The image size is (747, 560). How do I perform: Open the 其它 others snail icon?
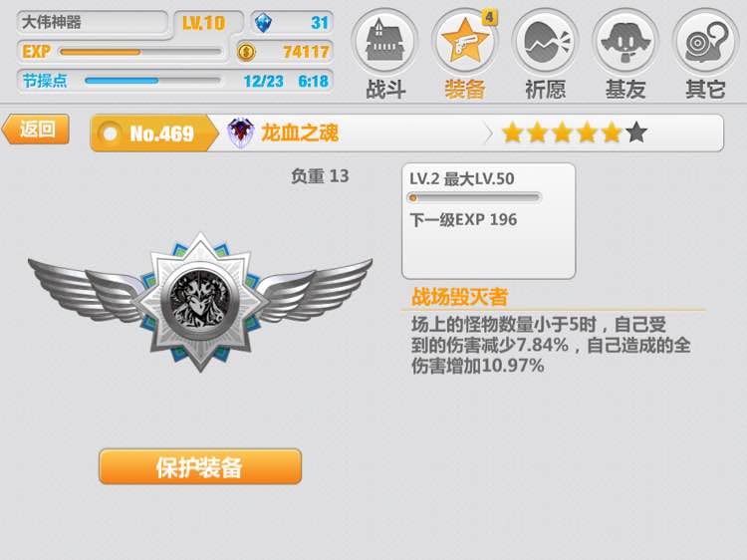click(706, 42)
